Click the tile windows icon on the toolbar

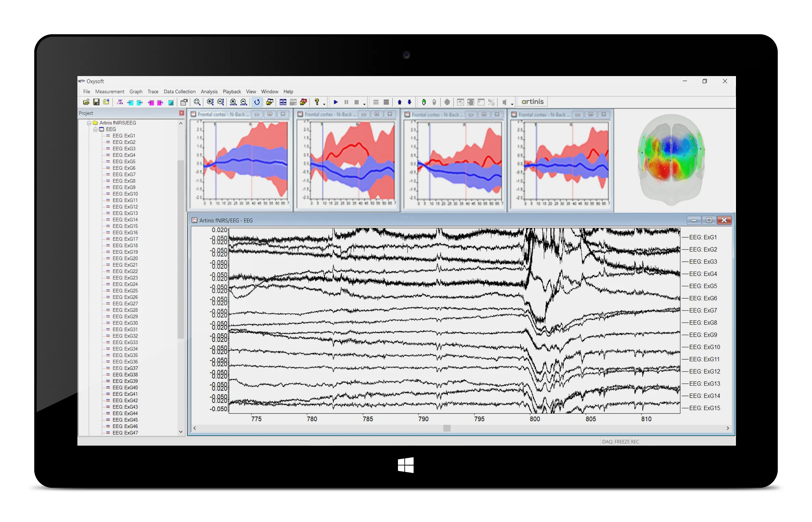(283, 102)
